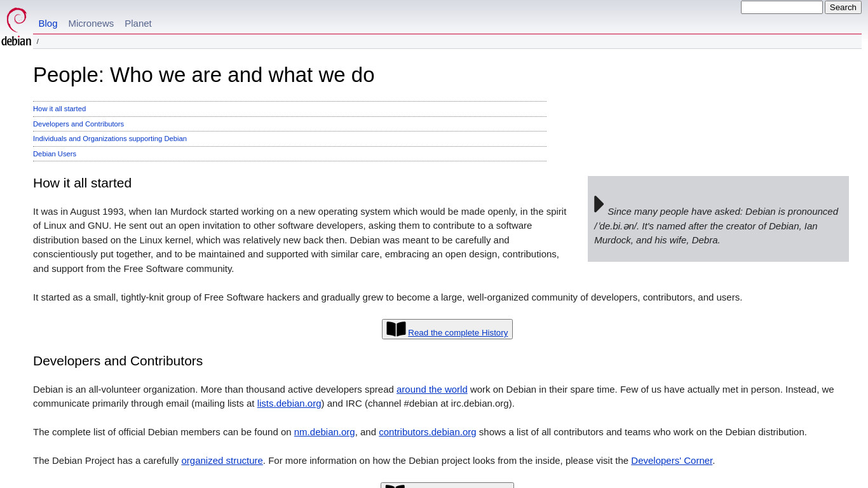Follow the around the world link
This screenshot has width=868, height=488.
(x=432, y=390)
